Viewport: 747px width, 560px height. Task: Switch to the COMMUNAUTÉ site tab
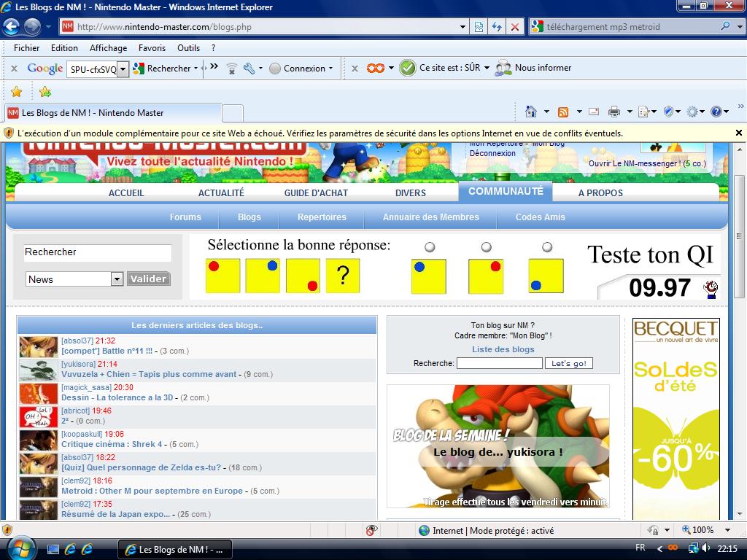coord(506,192)
